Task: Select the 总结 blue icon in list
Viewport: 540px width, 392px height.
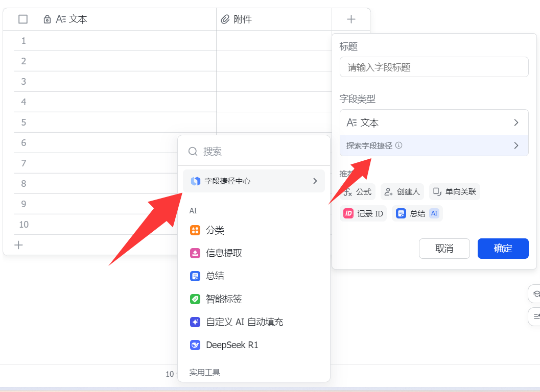Action: click(195, 276)
